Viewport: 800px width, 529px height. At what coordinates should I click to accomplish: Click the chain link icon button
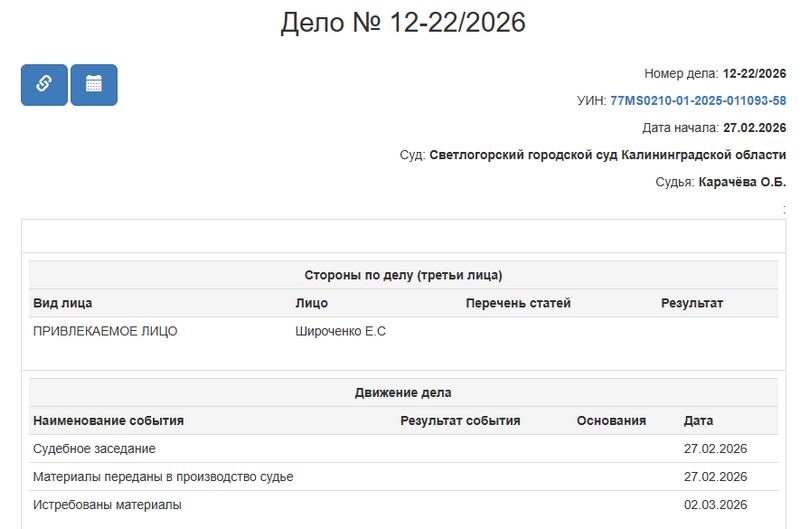pyautogui.click(x=44, y=84)
